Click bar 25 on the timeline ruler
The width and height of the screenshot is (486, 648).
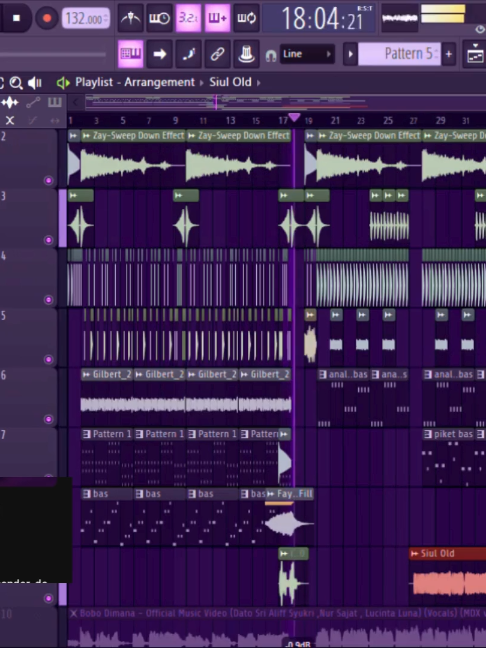pyautogui.click(x=388, y=120)
